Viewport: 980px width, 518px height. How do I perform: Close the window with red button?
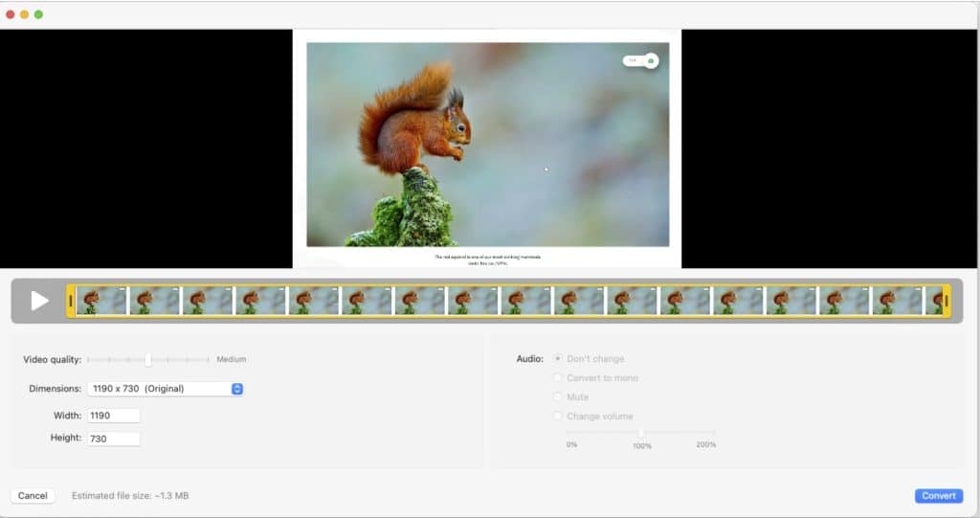[x=10, y=14]
